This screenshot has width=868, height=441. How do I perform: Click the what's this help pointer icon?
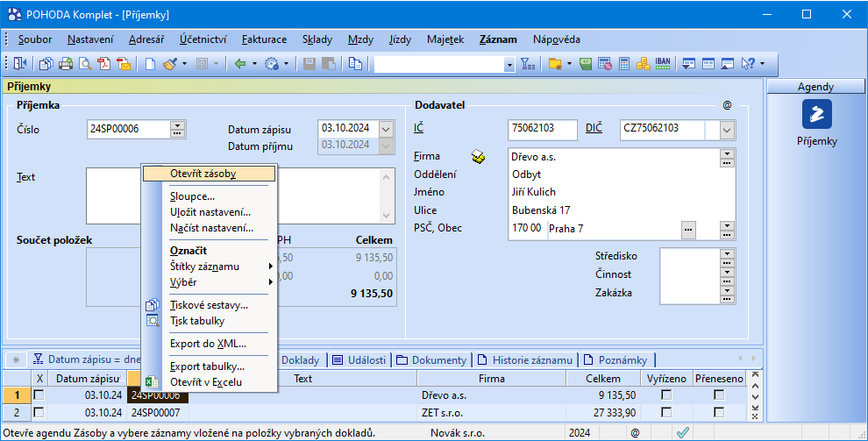click(x=748, y=64)
